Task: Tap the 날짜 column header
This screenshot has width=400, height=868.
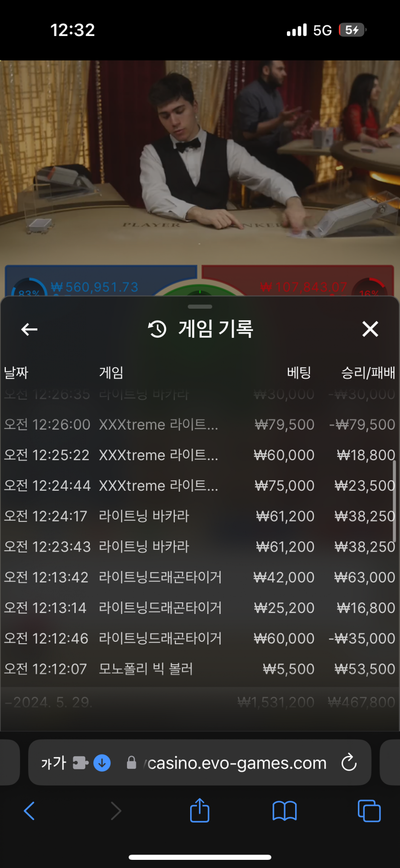Action: click(16, 372)
